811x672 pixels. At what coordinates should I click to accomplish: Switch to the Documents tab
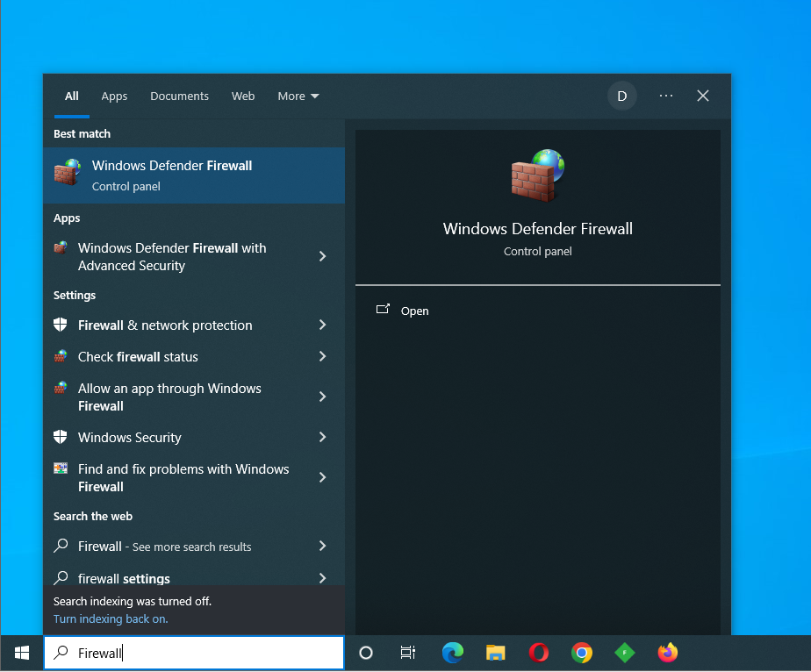179,97
